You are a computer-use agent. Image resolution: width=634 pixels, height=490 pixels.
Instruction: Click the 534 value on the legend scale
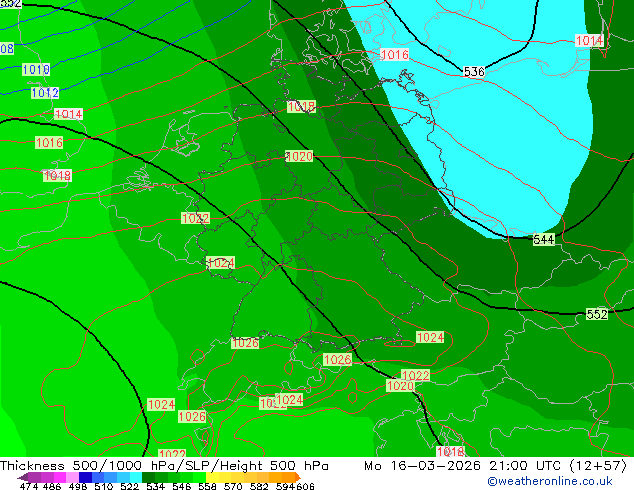tap(155, 486)
